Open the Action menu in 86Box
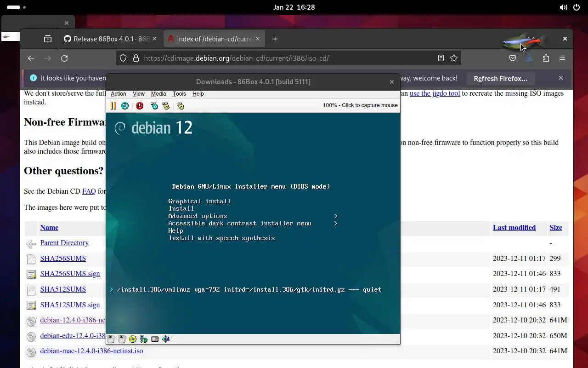 (118, 94)
